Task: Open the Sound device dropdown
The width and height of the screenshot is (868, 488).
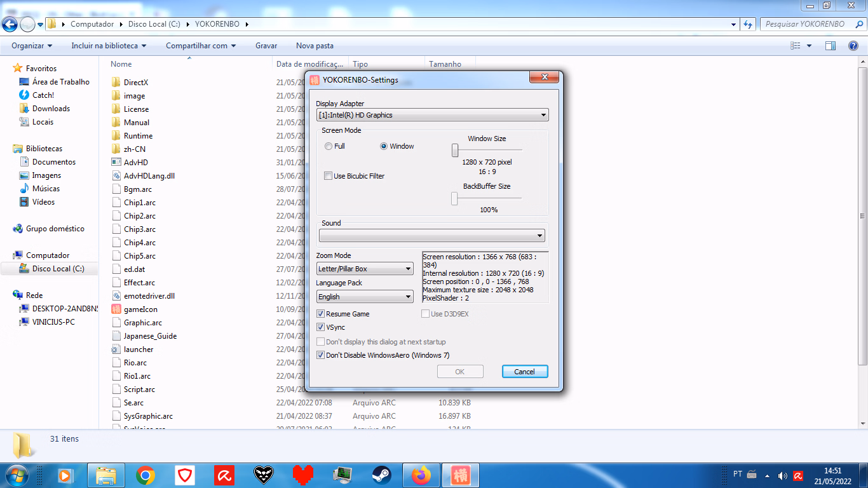Action: (432, 236)
